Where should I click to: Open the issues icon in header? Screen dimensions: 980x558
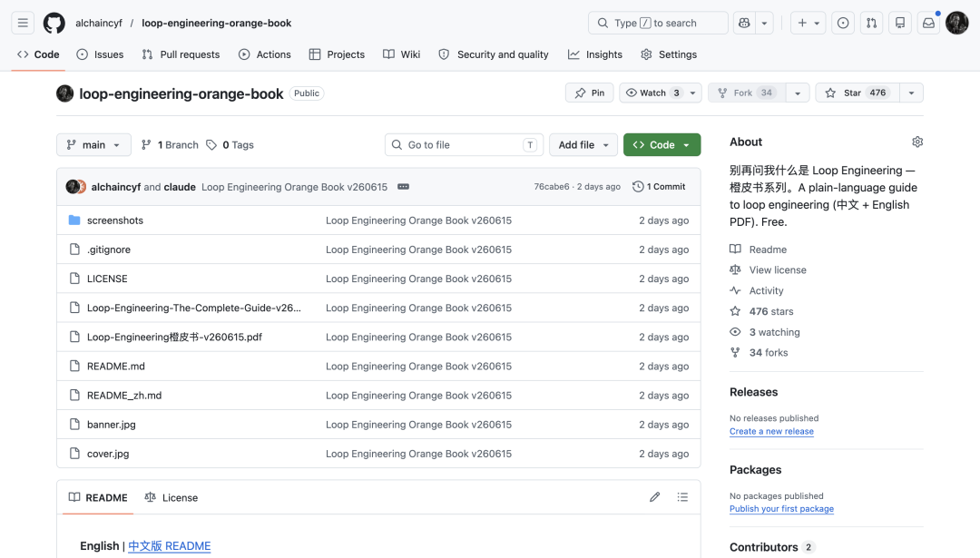(843, 23)
